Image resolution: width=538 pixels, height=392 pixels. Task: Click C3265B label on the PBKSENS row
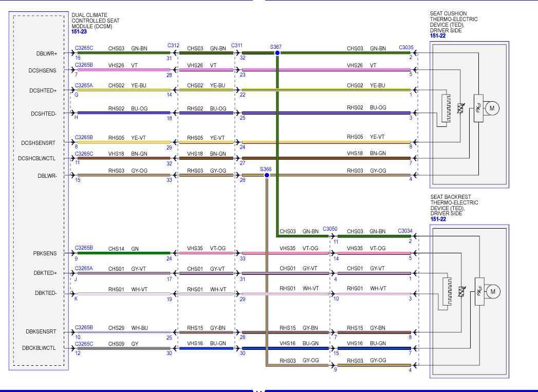84,248
